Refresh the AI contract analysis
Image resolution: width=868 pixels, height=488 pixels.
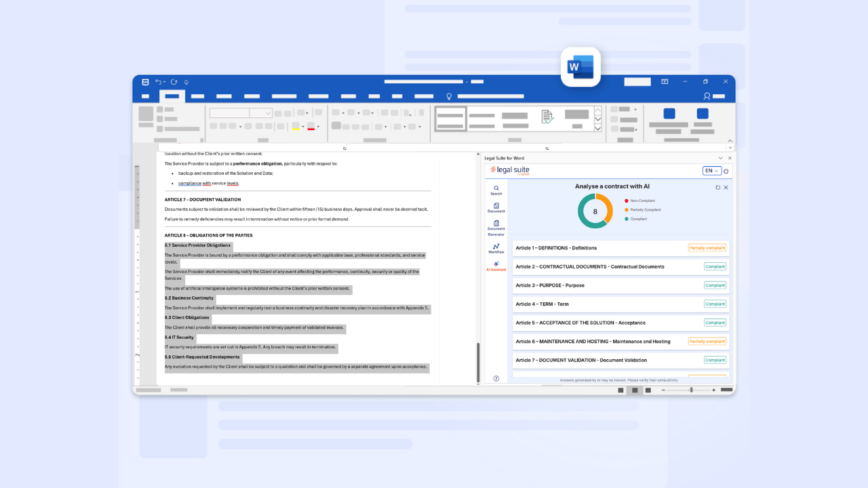[718, 187]
